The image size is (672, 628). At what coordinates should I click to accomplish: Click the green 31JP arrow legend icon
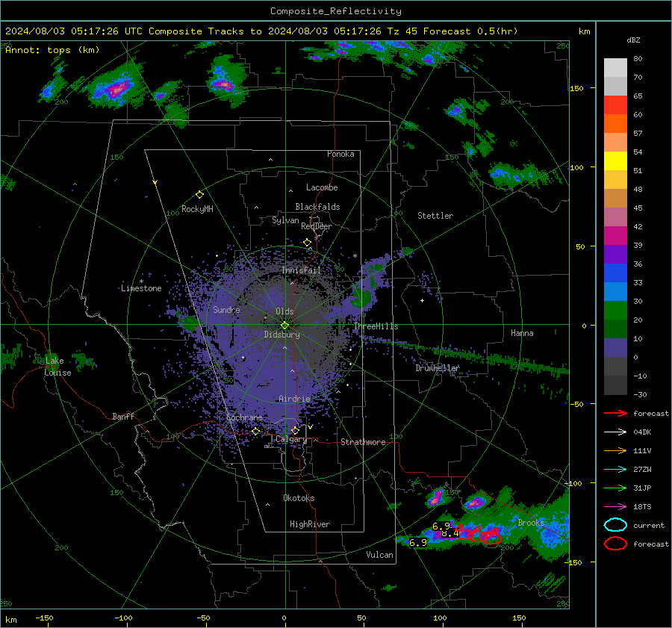point(615,488)
